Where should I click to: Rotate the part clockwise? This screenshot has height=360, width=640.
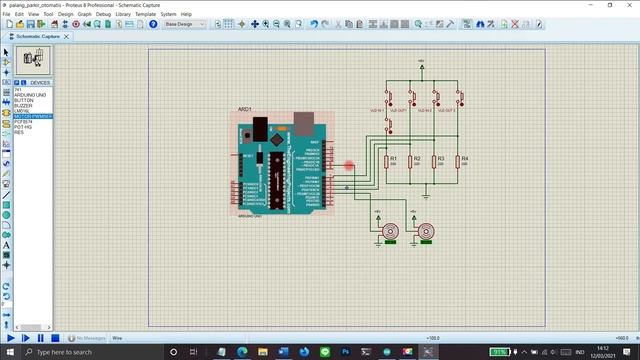[x=6, y=286]
